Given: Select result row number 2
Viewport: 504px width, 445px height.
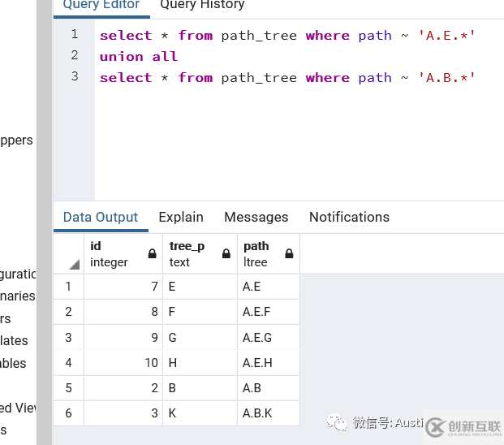Looking at the screenshot, I should (x=68, y=312).
